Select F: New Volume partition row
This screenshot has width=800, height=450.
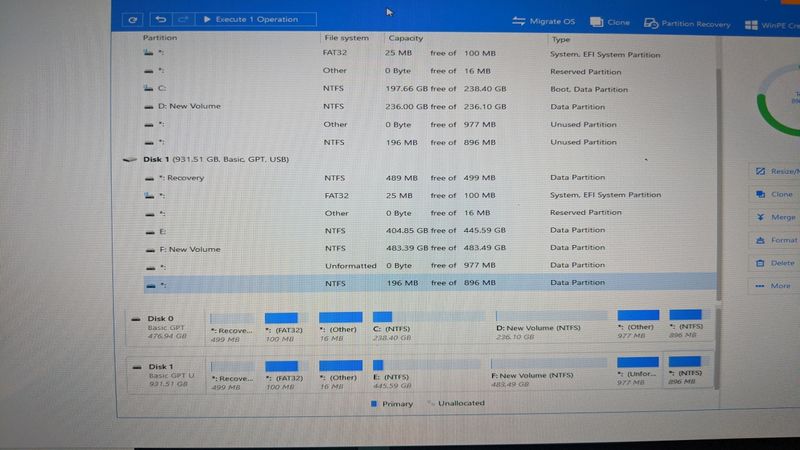coord(429,248)
